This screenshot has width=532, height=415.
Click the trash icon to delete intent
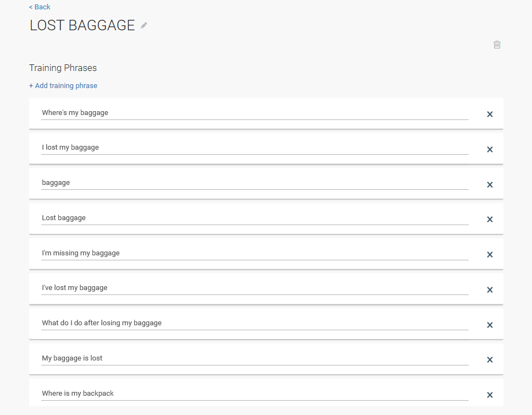coord(497,45)
